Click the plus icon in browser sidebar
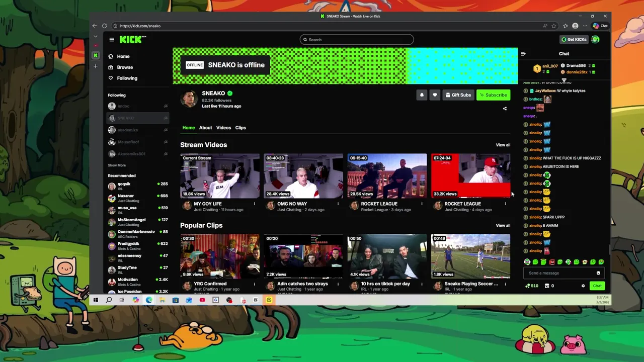644x362 pixels. [96, 66]
